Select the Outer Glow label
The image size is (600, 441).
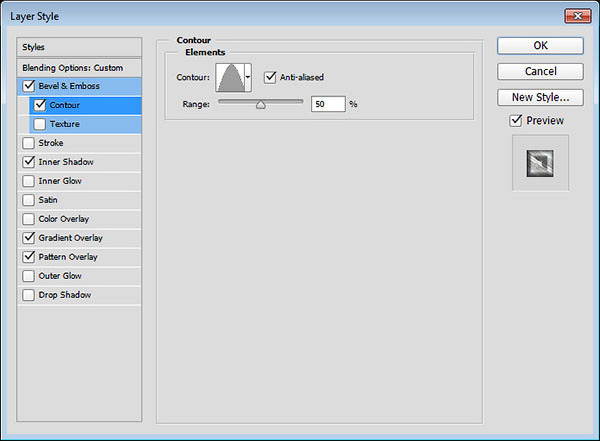[x=60, y=276]
